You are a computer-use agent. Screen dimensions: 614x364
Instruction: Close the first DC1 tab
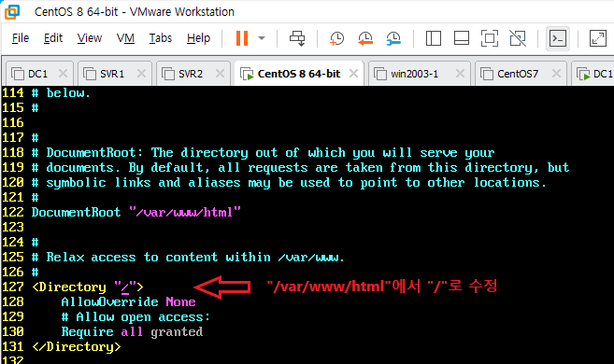(x=63, y=73)
